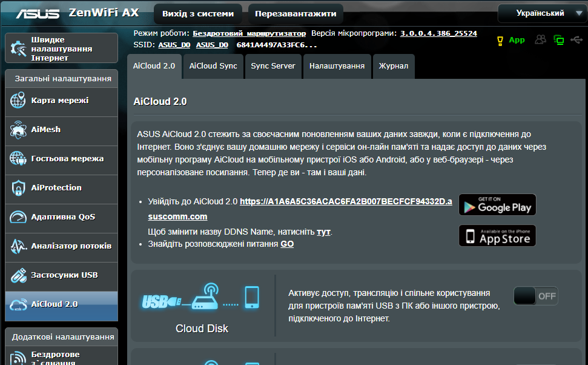Click the AiProtection shield icon
Image resolution: width=588 pixels, height=365 pixels.
point(18,188)
